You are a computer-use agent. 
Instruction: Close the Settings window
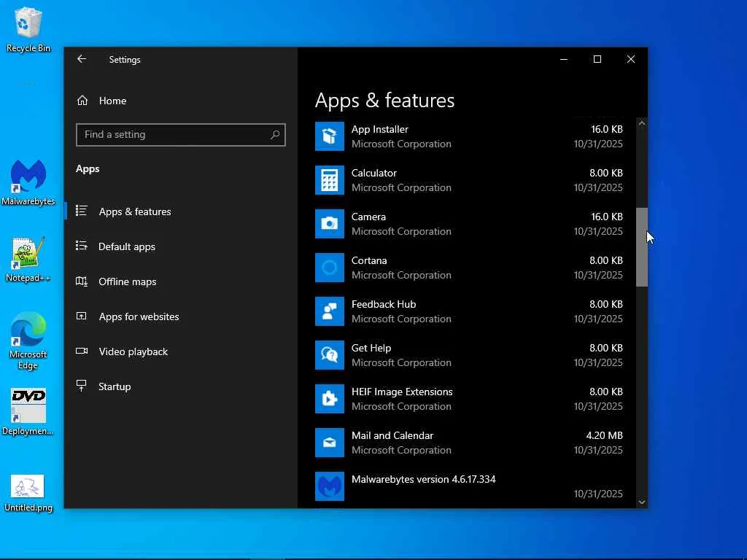coord(631,59)
